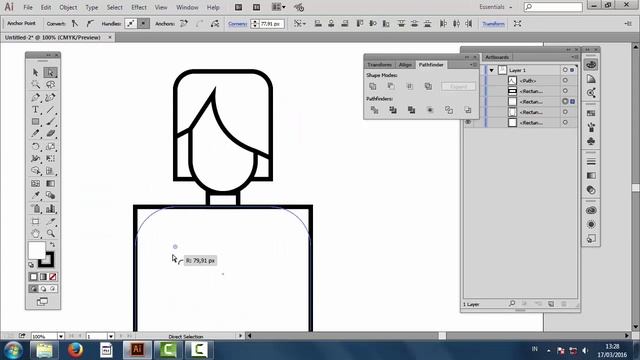Select the Lasso tool

click(x=50, y=84)
